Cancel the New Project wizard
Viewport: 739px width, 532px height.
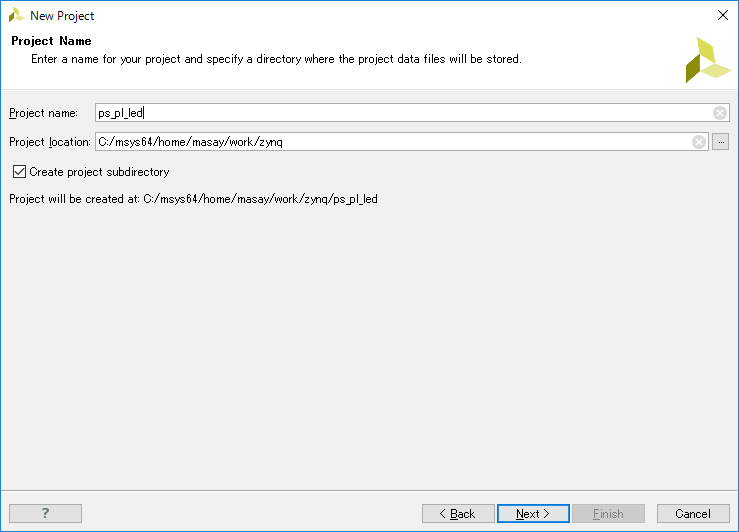pyautogui.click(x=693, y=513)
